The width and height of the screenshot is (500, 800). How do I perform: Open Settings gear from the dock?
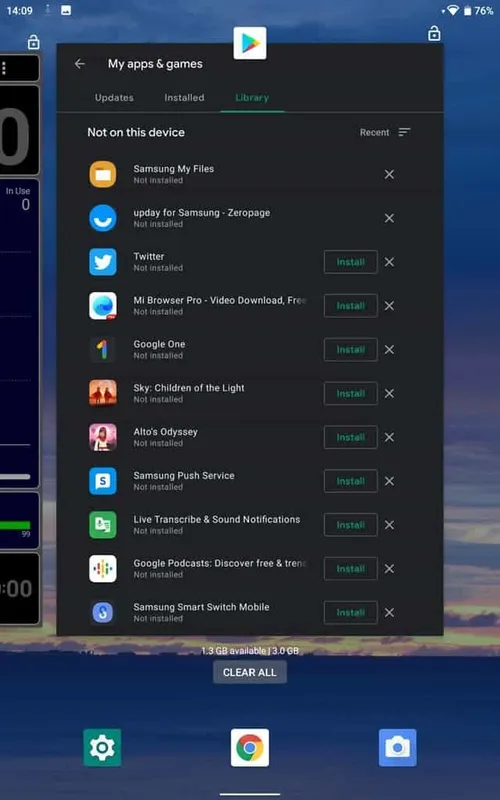click(103, 748)
